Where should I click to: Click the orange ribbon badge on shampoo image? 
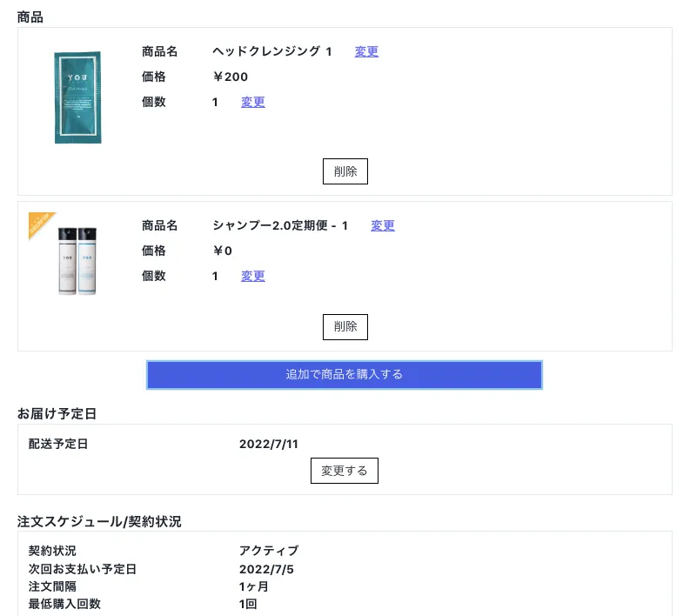pos(39,223)
